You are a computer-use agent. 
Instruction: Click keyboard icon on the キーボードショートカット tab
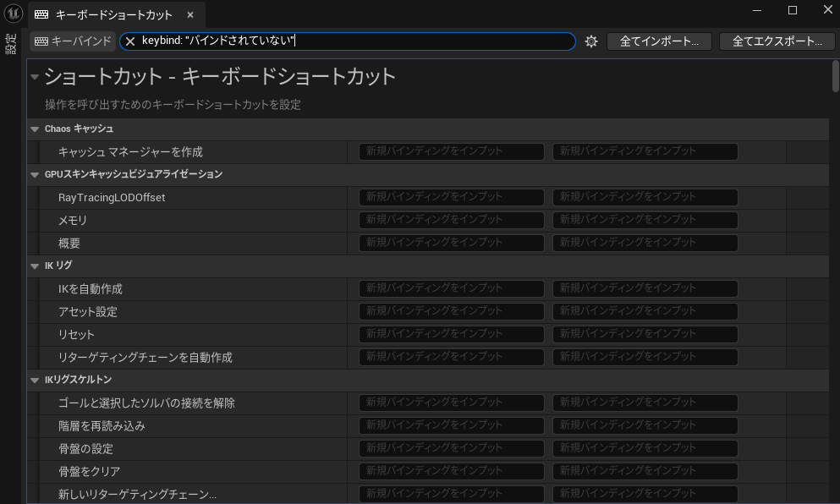pyautogui.click(x=41, y=15)
